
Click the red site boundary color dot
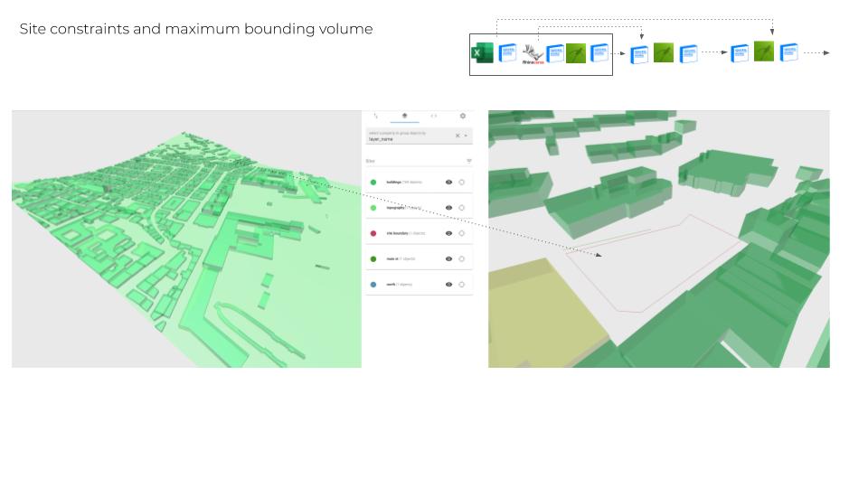tap(373, 233)
